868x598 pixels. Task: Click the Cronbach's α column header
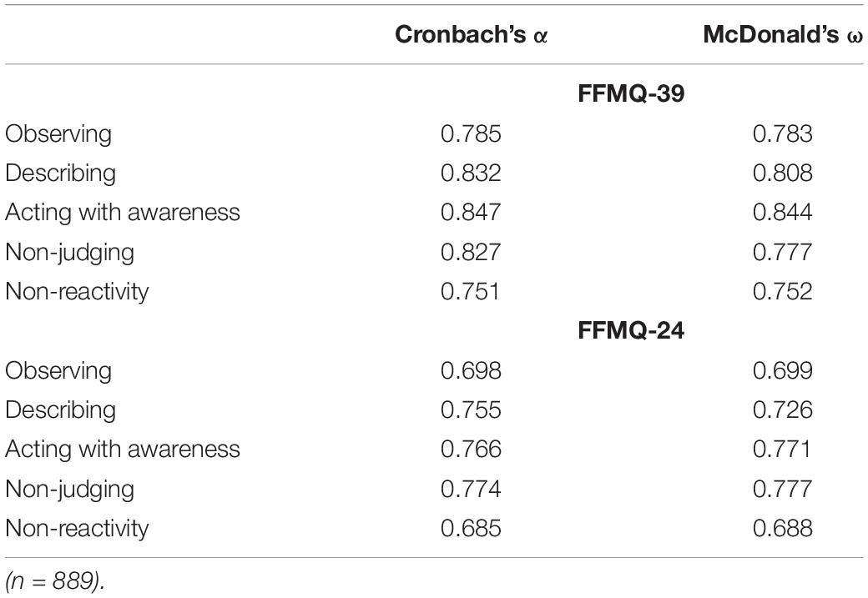(x=471, y=35)
